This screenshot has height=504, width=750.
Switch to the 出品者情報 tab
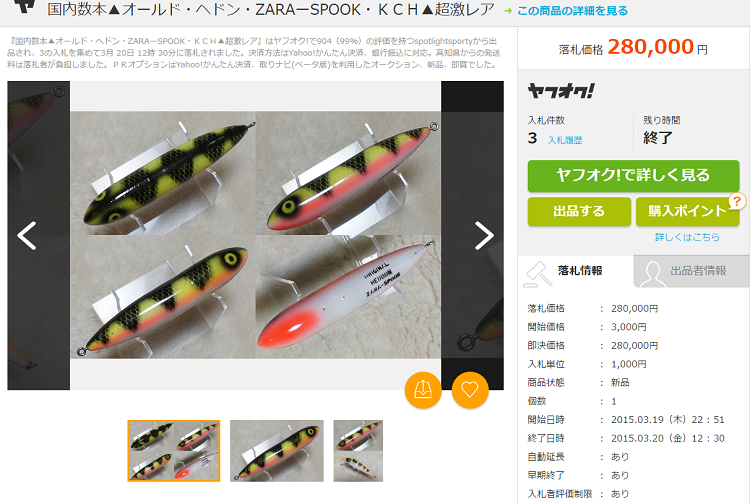(692, 271)
